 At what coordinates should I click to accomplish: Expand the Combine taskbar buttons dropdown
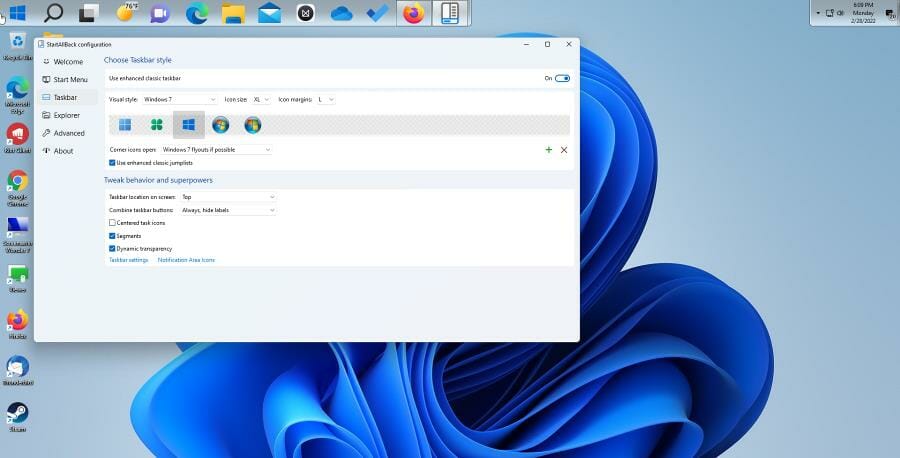(228, 210)
